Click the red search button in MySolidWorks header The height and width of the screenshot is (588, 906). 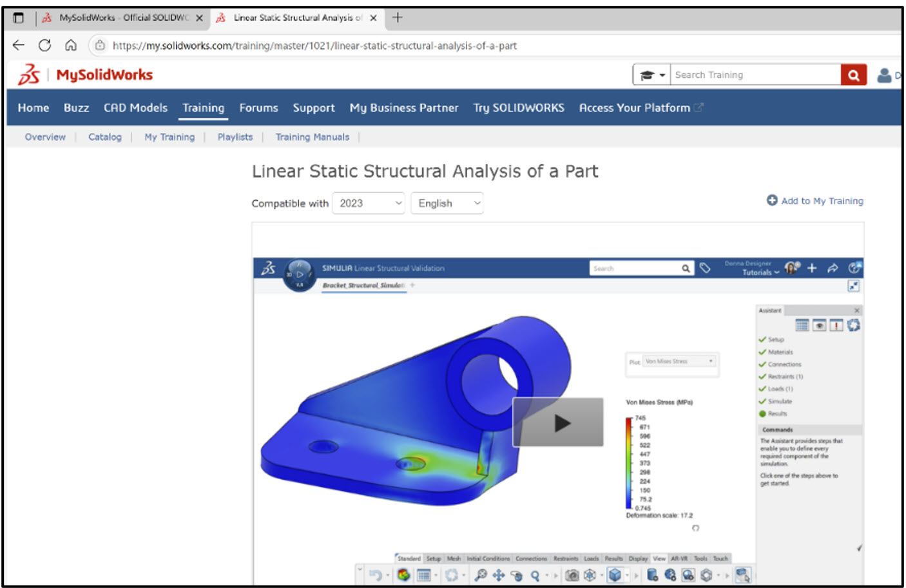pos(853,74)
